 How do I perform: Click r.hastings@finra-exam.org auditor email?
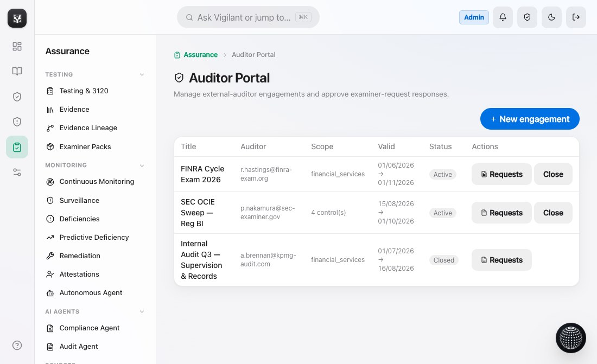(x=266, y=174)
